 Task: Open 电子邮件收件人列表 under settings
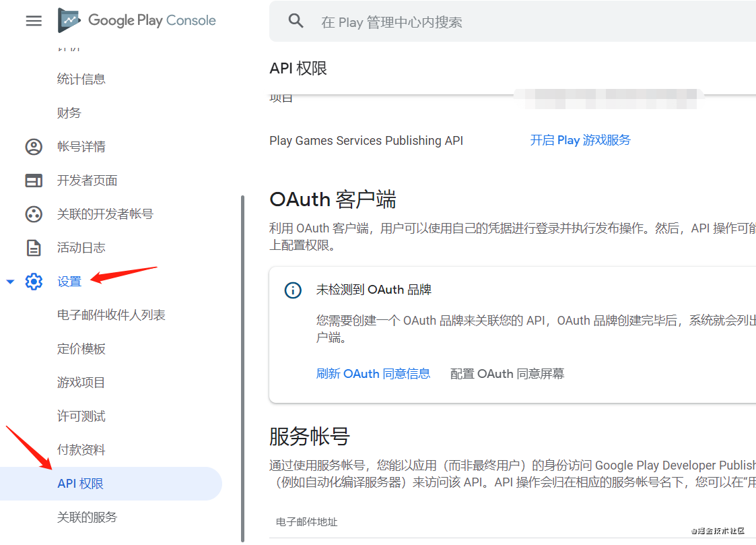point(111,315)
